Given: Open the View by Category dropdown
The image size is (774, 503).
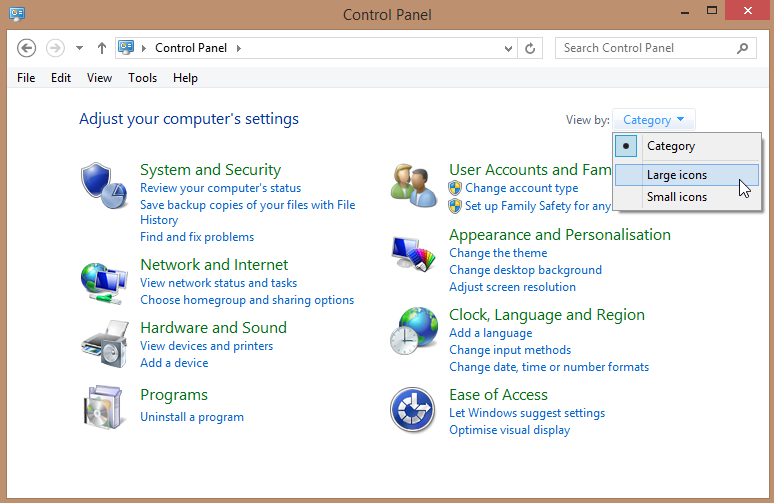Looking at the screenshot, I should [654, 119].
